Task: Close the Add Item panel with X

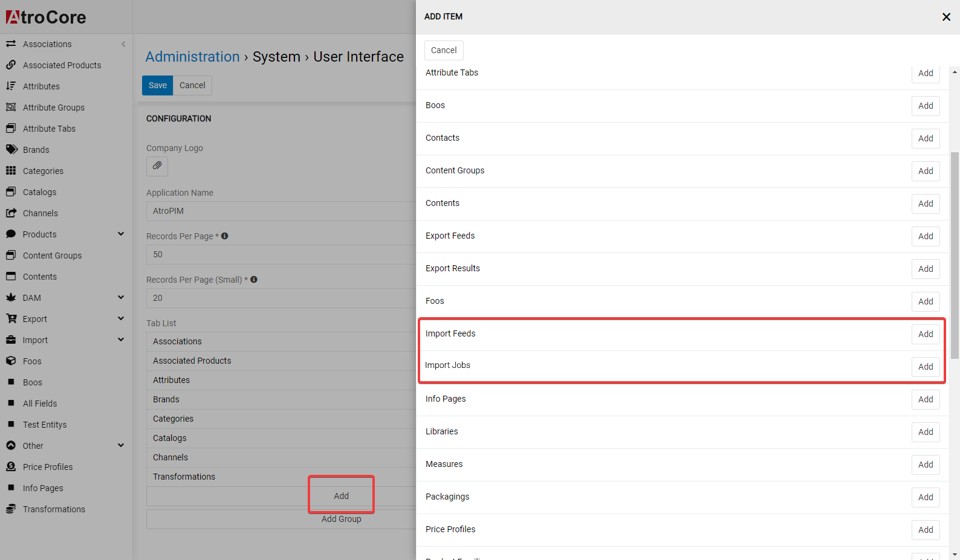Action: click(946, 17)
